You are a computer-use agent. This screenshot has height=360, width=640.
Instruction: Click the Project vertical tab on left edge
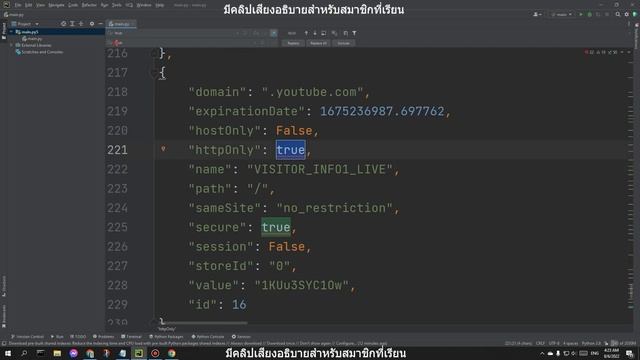(x=4, y=31)
